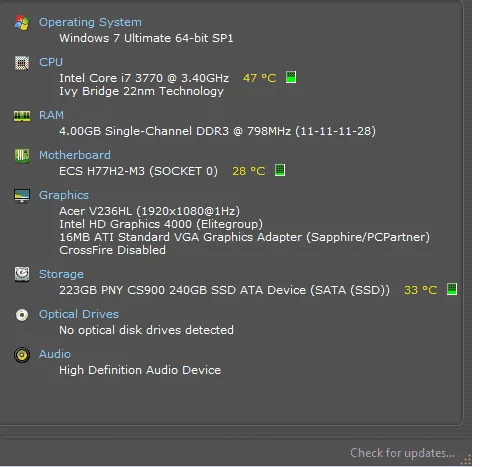
Task: Click the green CPU temperature indicator
Action: [x=291, y=77]
